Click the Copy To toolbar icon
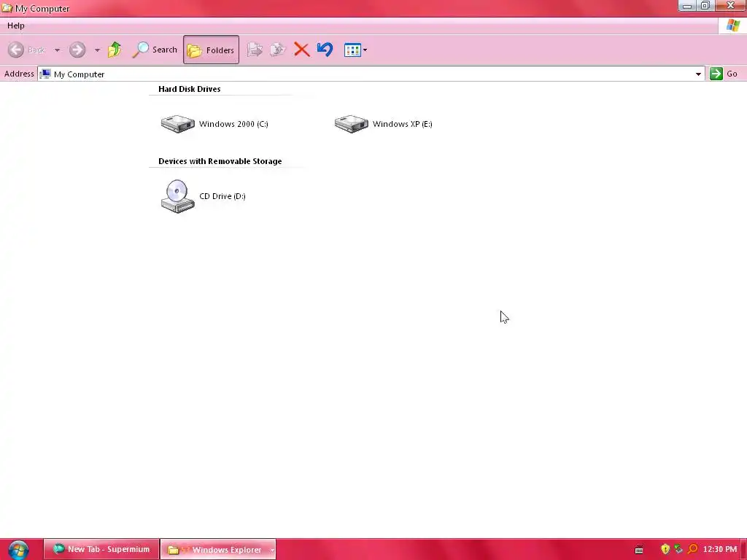The width and height of the screenshot is (747, 560). click(278, 50)
